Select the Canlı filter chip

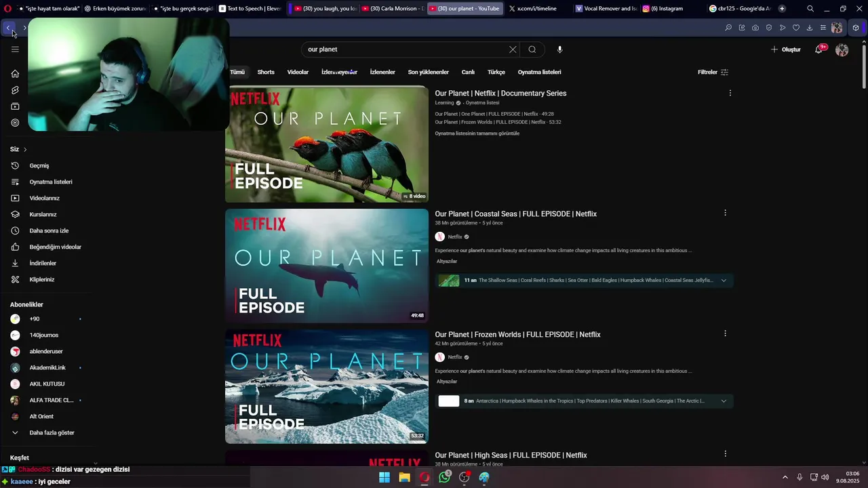coord(468,72)
